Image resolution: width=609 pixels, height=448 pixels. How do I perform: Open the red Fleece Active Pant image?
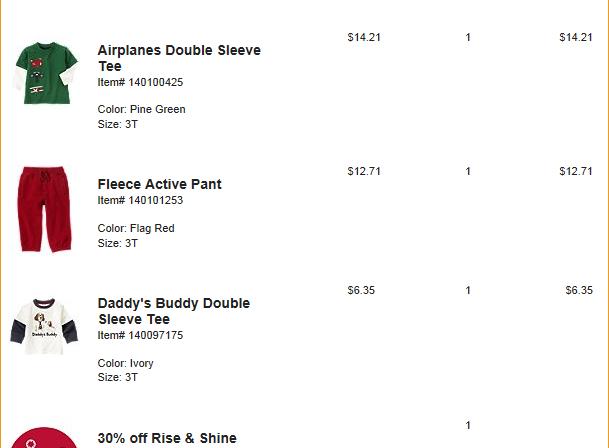(45, 209)
